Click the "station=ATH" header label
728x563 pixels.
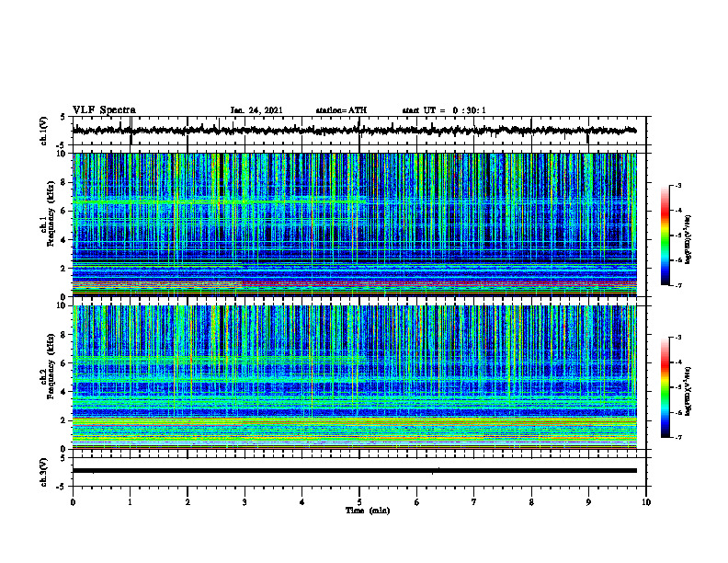pos(341,110)
